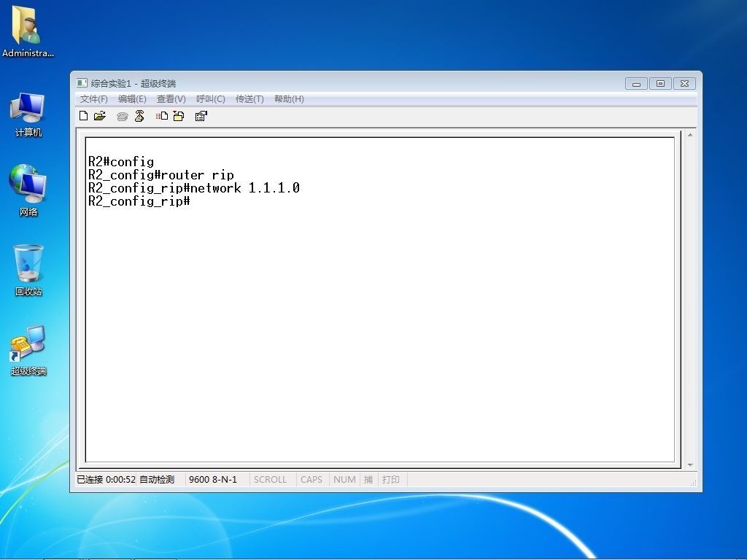Click the 自动检测 status bar entry
This screenshot has width=747, height=560.
(x=157, y=480)
